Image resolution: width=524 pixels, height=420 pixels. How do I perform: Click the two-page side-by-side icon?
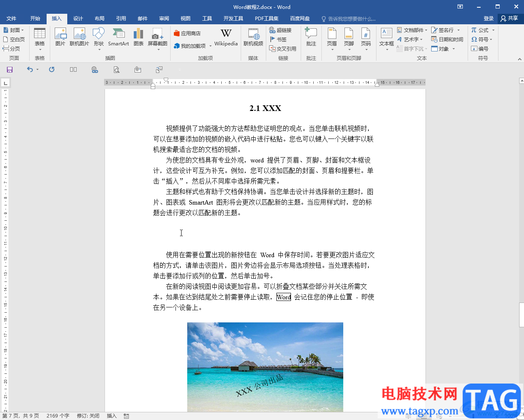(73, 70)
